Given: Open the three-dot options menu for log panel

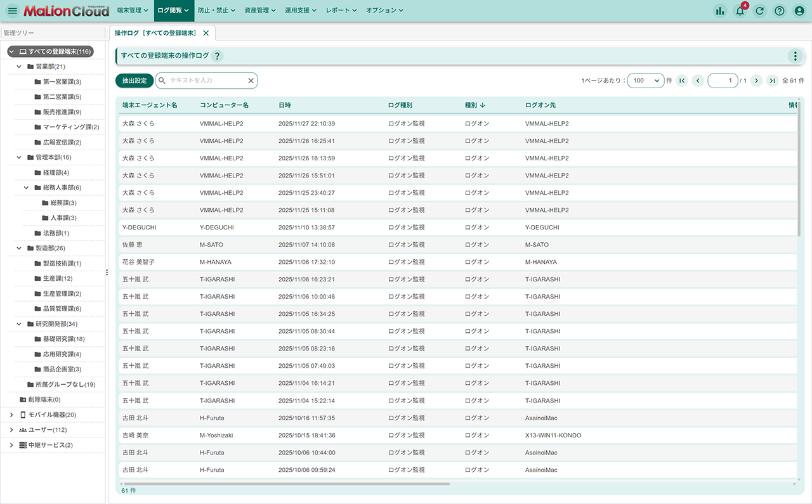Looking at the screenshot, I should [795, 56].
